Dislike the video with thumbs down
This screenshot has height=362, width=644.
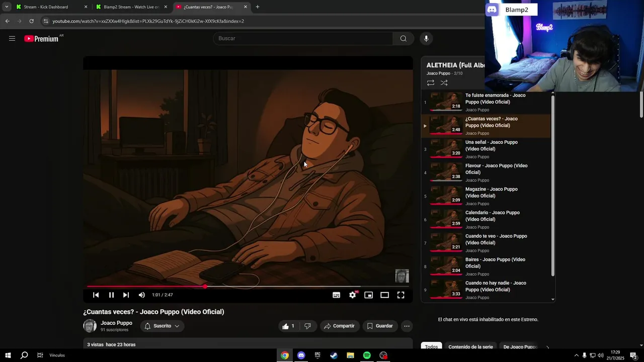point(307,326)
